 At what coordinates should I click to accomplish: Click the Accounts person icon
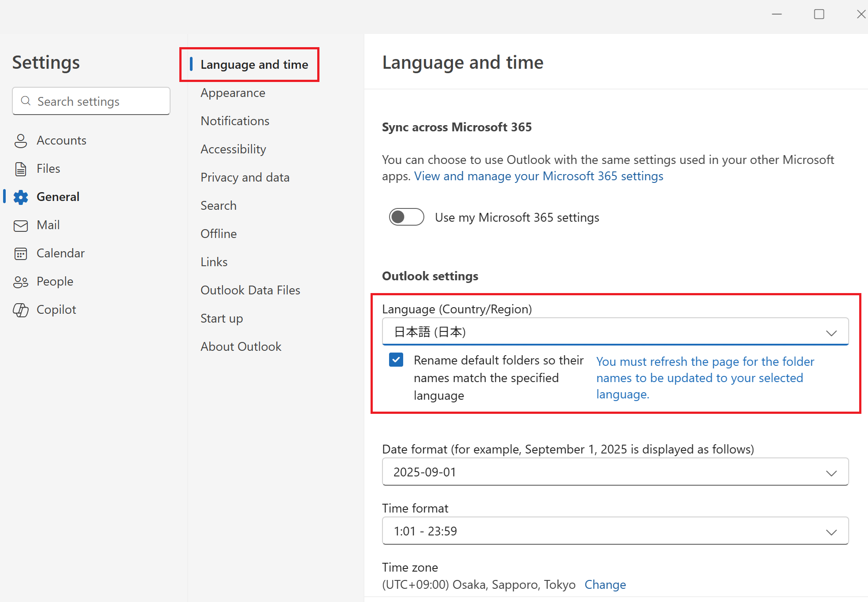[21, 141]
